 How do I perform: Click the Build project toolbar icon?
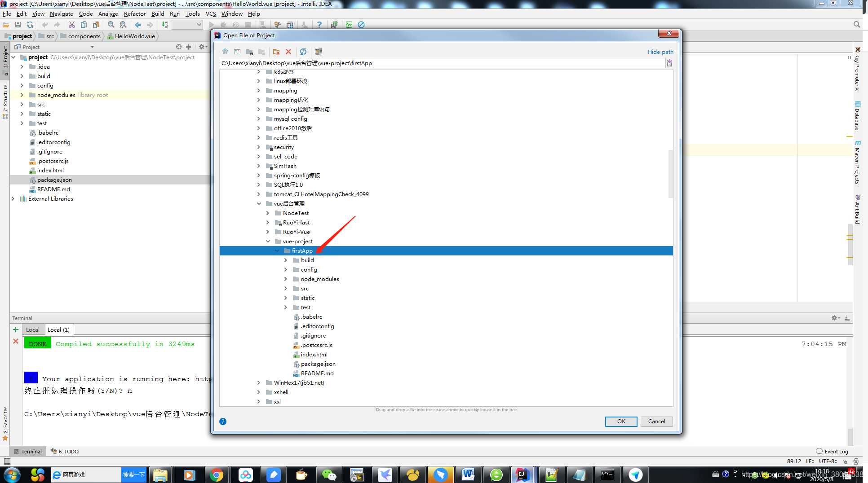coord(165,25)
